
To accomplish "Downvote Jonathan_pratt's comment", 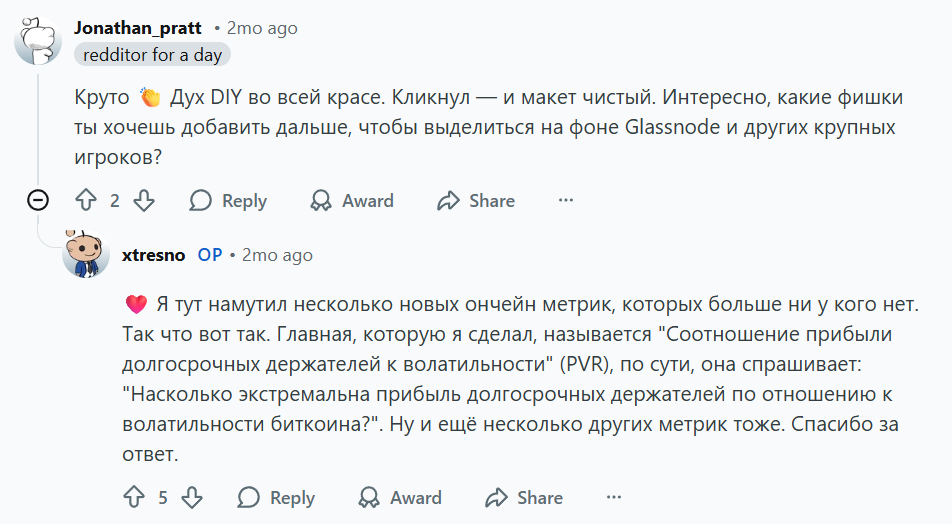I will click(x=144, y=201).
